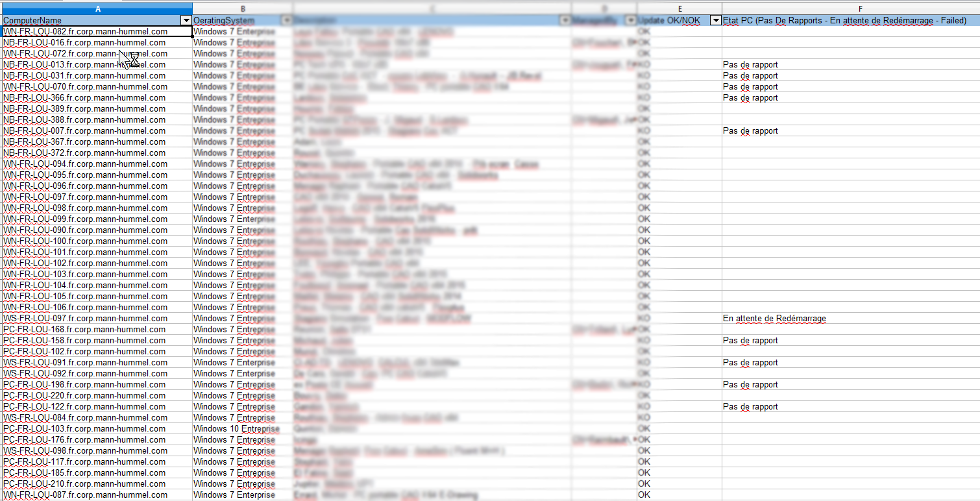This screenshot has height=501, width=980.
Task: Select column E header letter
Action: click(679, 8)
